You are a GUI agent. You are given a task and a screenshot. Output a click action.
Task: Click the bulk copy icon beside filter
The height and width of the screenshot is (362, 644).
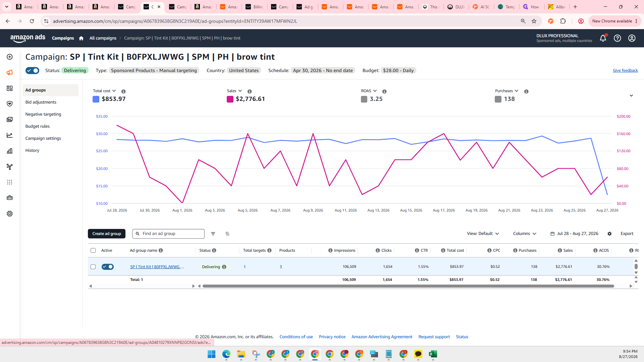(x=227, y=234)
